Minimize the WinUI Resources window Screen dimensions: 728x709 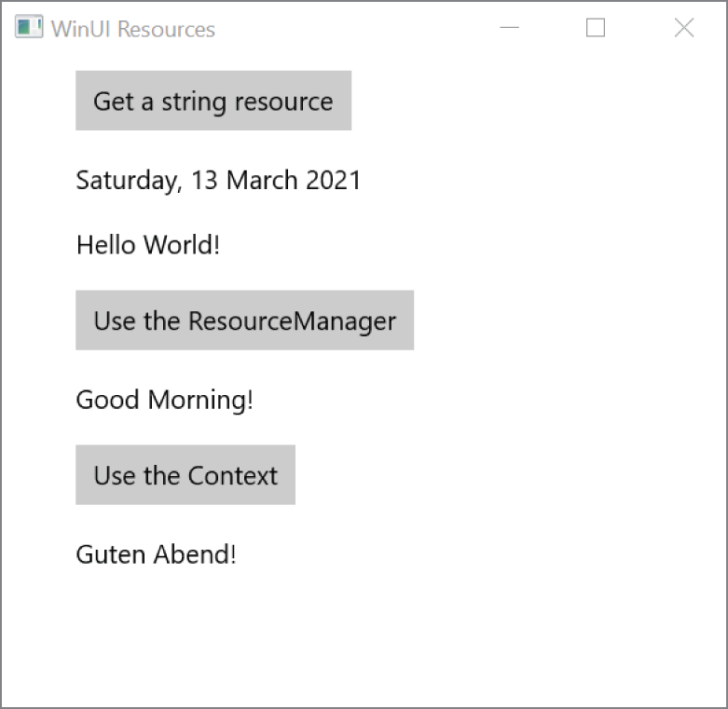(x=509, y=27)
